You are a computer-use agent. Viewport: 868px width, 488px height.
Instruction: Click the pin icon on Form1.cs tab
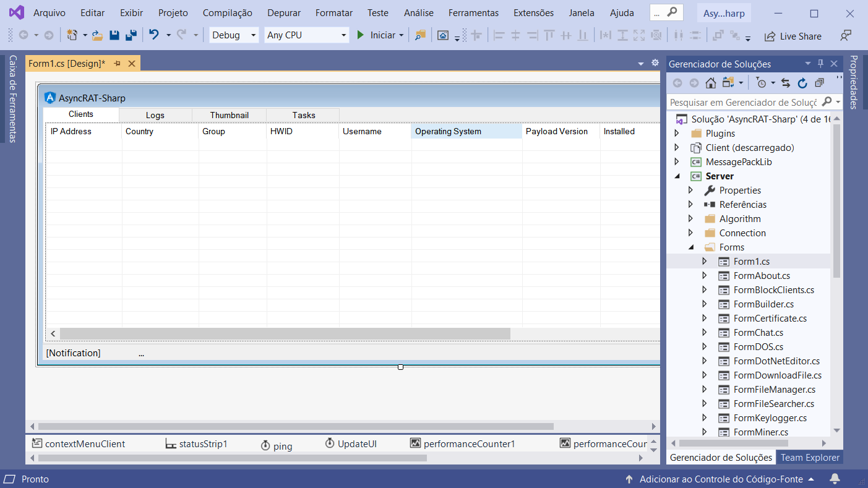[x=118, y=63]
